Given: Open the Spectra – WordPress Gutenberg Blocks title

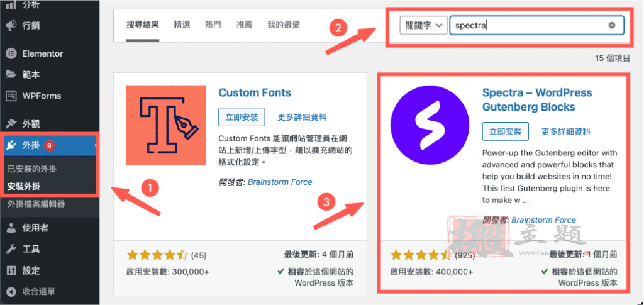Looking at the screenshot, I should point(537,100).
